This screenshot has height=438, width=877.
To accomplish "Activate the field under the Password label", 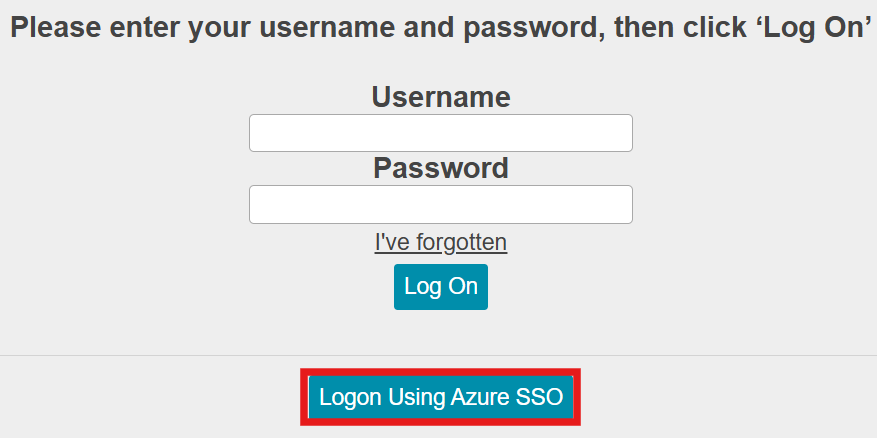I will (441, 205).
